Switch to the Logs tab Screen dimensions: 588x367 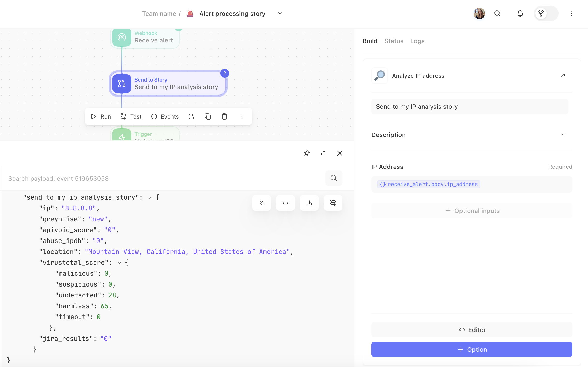tap(417, 41)
